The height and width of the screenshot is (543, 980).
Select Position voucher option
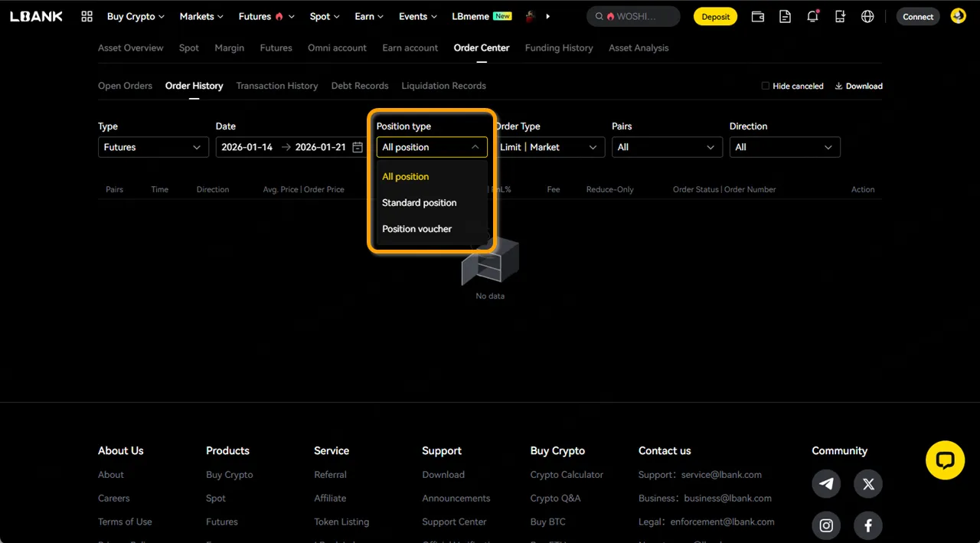(x=417, y=229)
